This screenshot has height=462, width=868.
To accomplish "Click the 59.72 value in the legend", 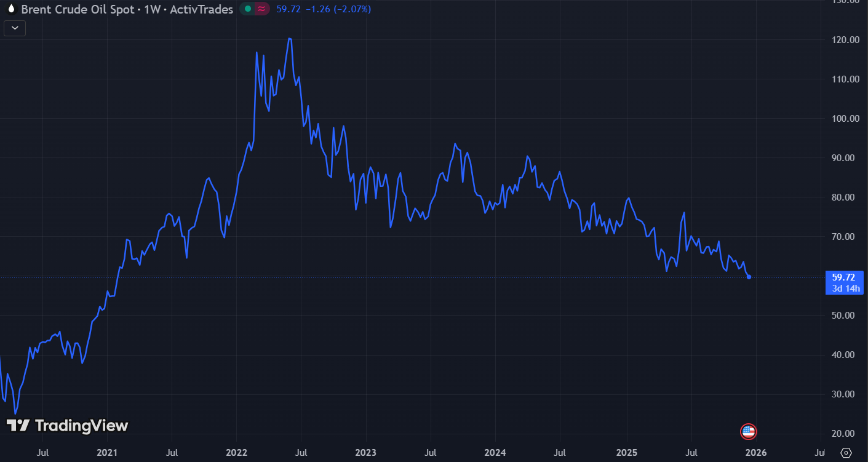I will 288,9.
